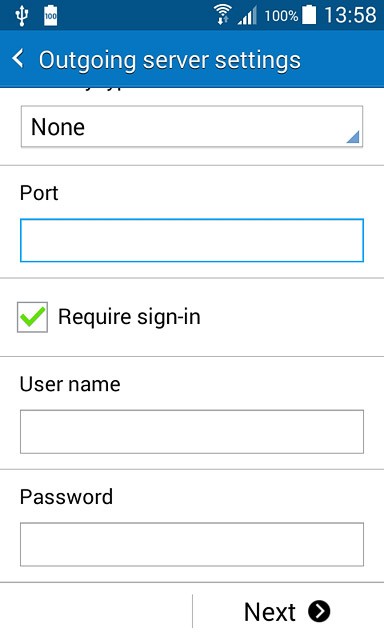Tap the small battery 100 notification icon

click(x=51, y=16)
